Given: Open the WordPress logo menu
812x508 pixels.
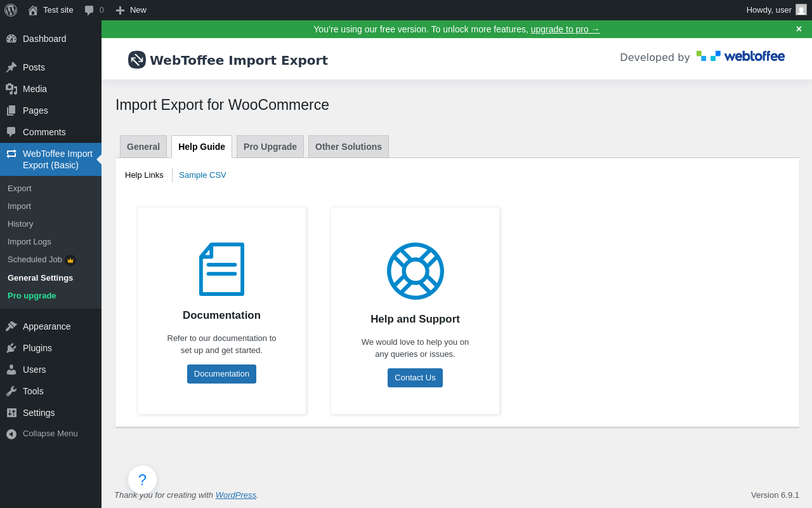Looking at the screenshot, I should pos(11,10).
